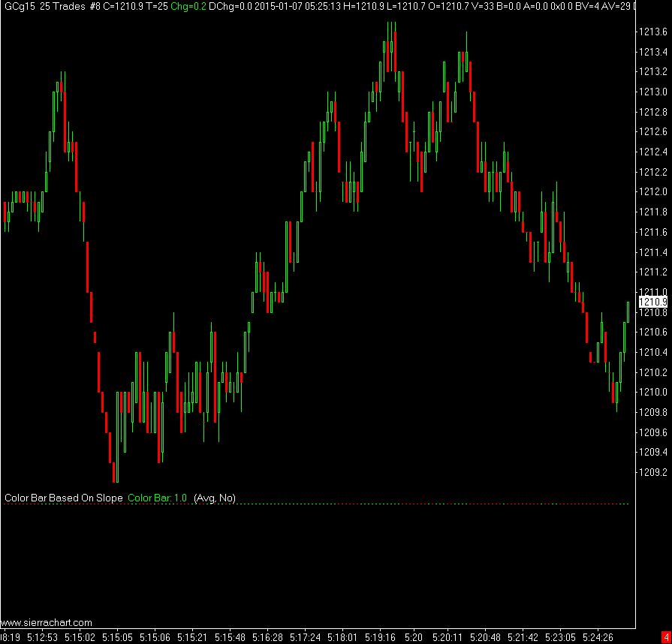Image resolution: width=672 pixels, height=644 pixels.
Task: Click the 5:21:42 time axis label
Action: 523,637
